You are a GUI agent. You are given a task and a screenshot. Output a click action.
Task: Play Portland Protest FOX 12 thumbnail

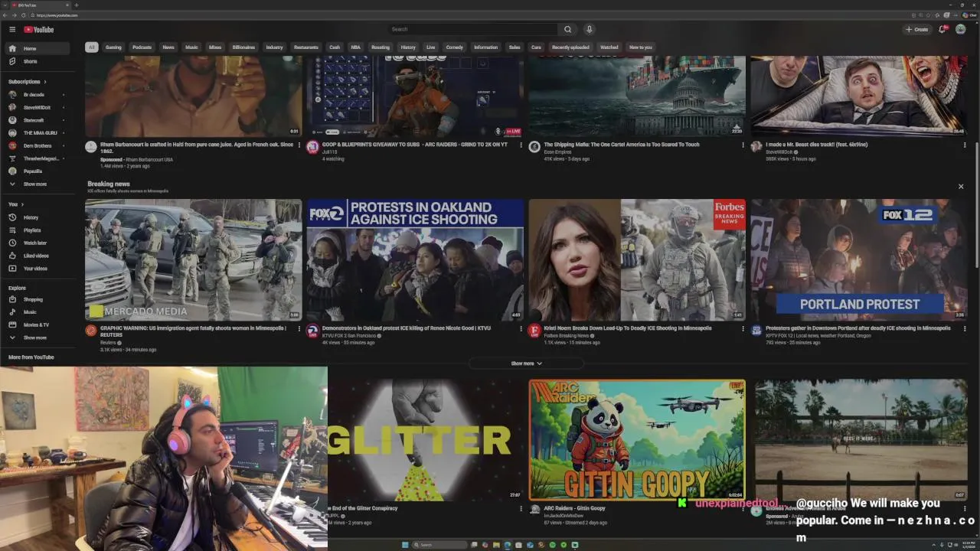859,259
